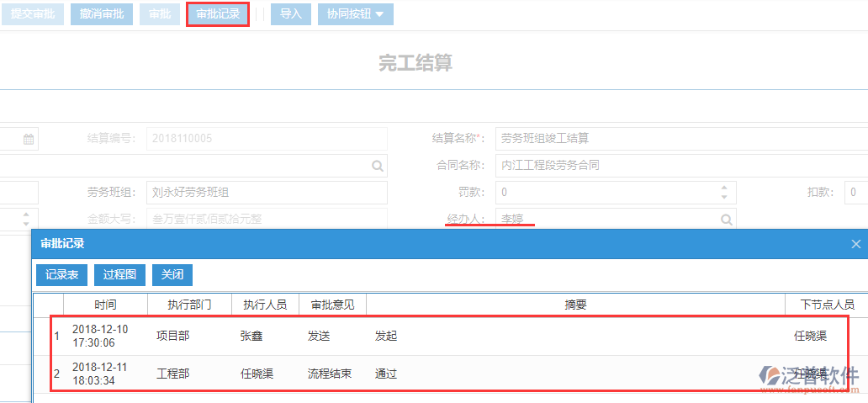Switch to 过程图 view

coord(119,274)
